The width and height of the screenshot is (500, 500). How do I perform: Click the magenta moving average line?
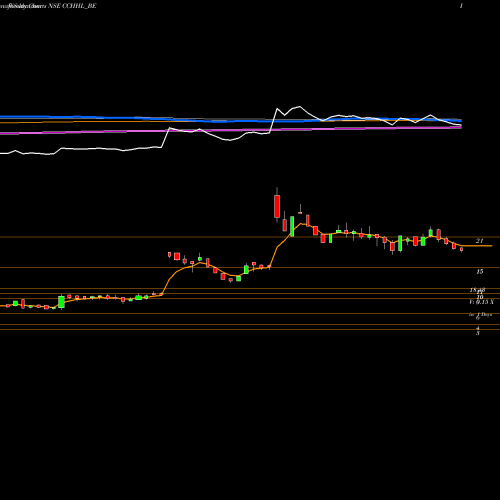point(231,130)
